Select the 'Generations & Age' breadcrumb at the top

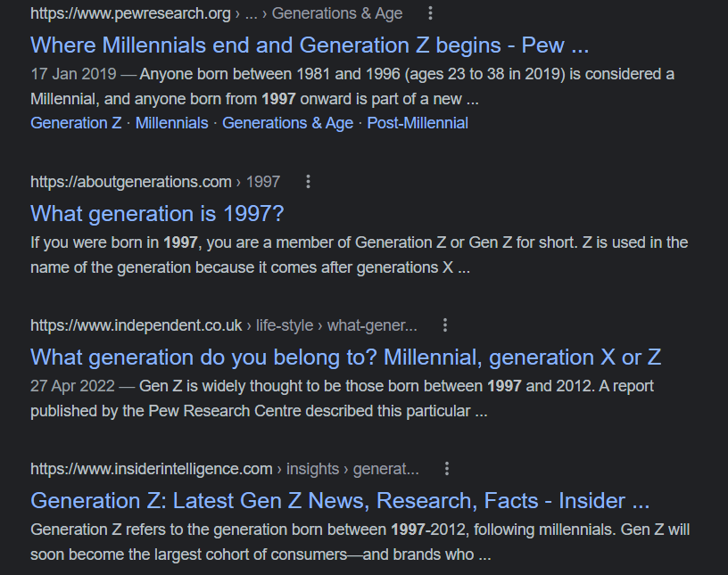[336, 13]
